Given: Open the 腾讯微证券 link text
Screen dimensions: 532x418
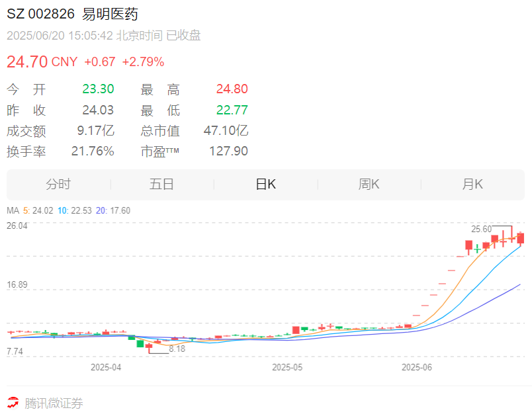Looking at the screenshot, I should [x=54, y=403].
